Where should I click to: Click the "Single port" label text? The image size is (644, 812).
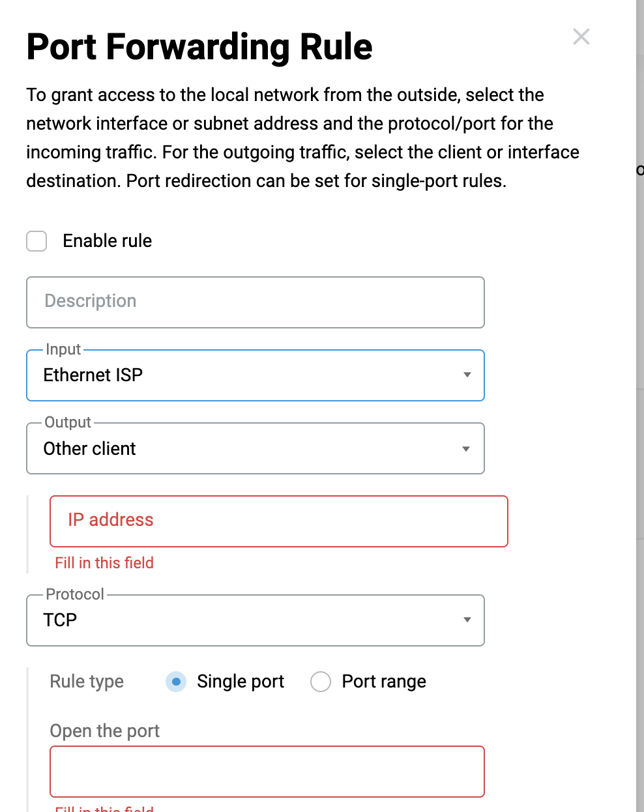point(240,682)
